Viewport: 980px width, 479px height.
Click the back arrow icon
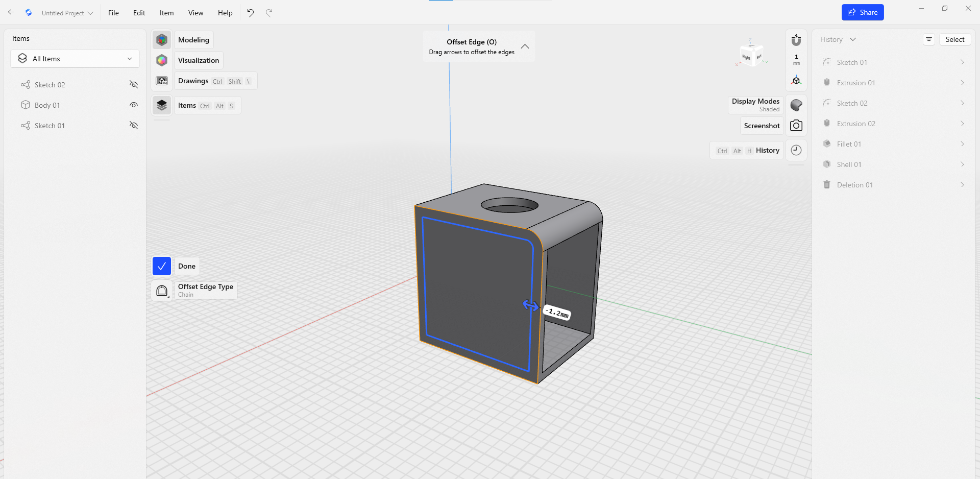(11, 12)
